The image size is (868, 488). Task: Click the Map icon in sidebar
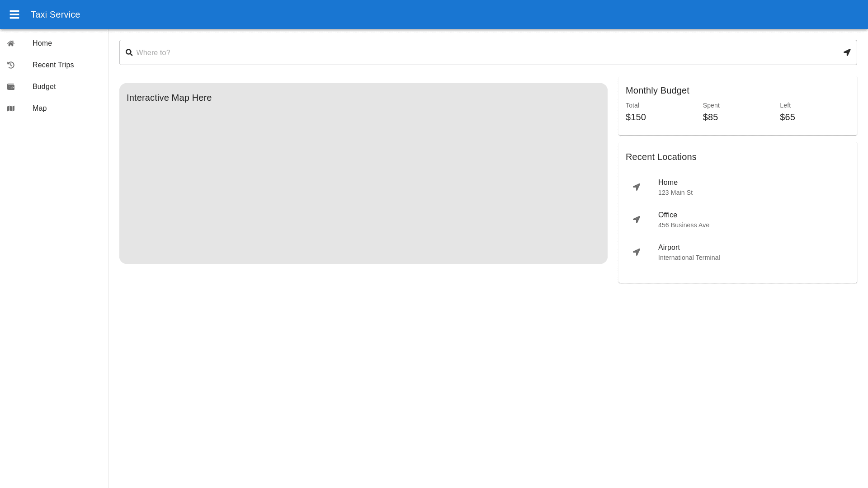pyautogui.click(x=11, y=108)
